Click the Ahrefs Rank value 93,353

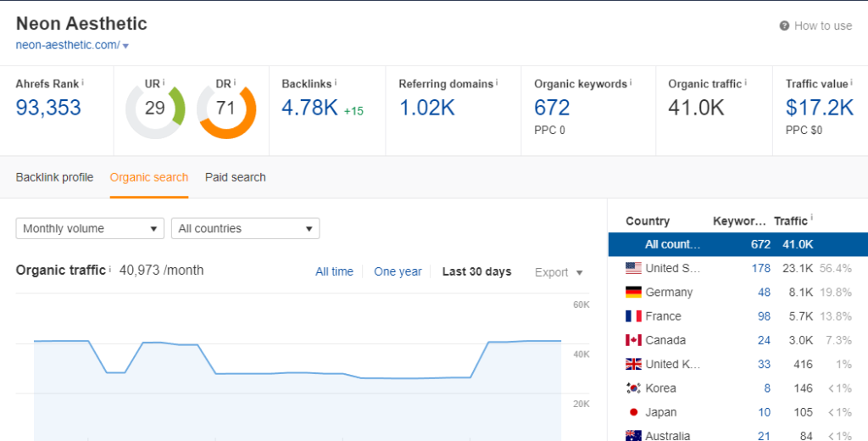(48, 108)
